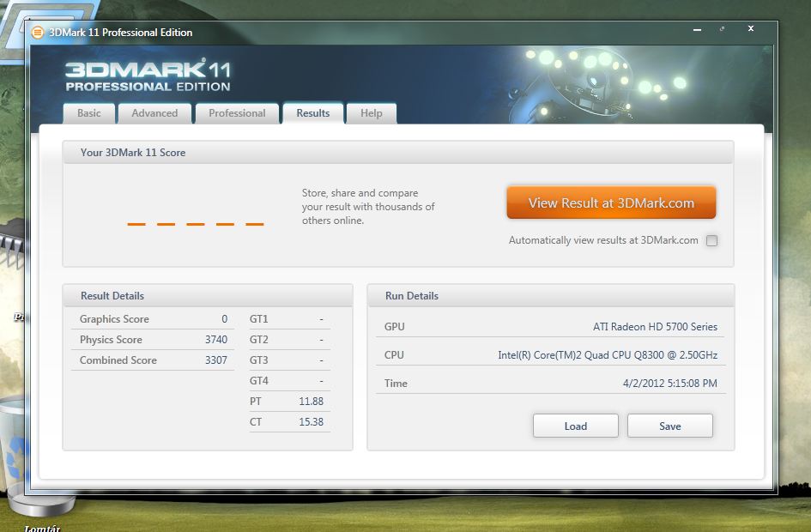Screen dimensions: 811x532
Task: Click the dashed orange score placeholder
Action: click(196, 224)
